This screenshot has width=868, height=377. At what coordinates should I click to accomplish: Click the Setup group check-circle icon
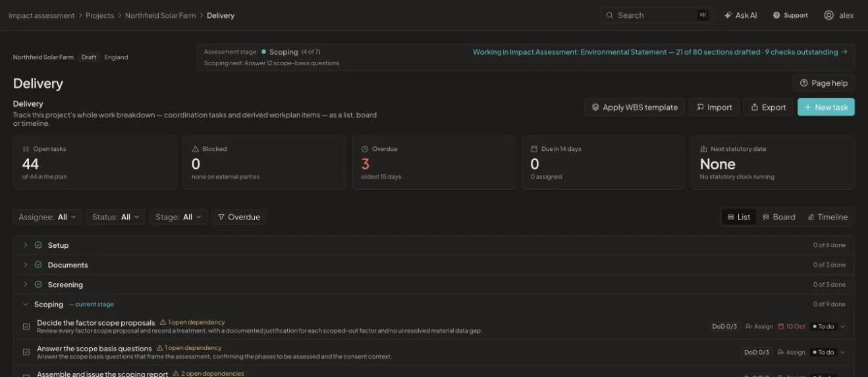(x=38, y=245)
